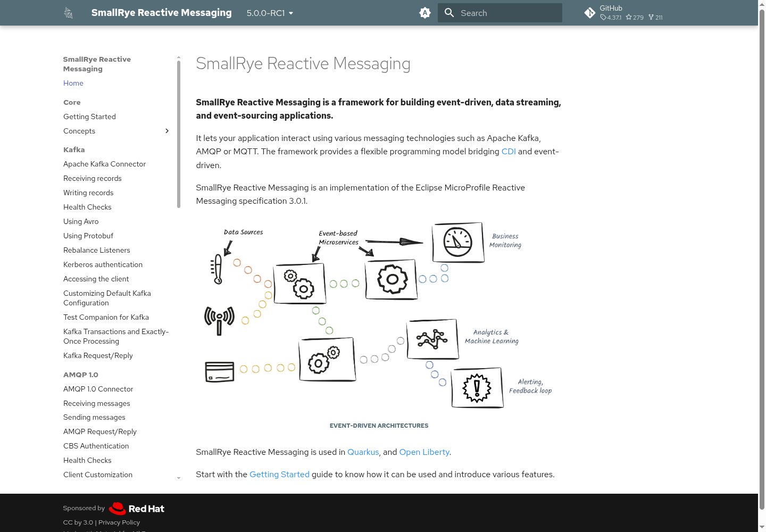The height and width of the screenshot is (532, 766).
Task: Open the CC by 3.0 footer link
Action: click(x=78, y=522)
